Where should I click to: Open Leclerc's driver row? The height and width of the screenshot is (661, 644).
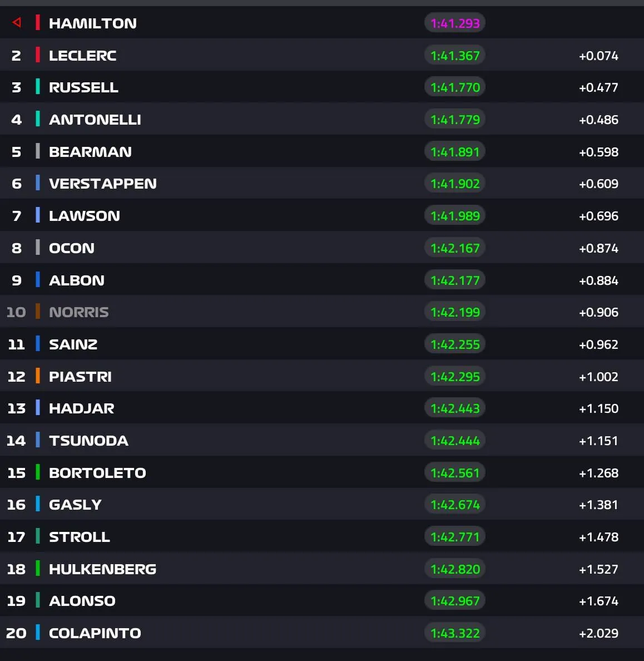322,55
